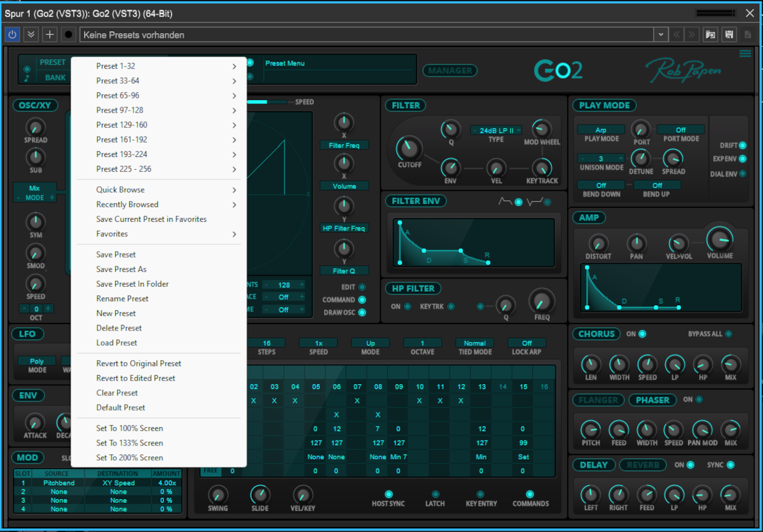Choose Save Preset As from menu
The width and height of the screenshot is (763, 532).
click(158, 269)
